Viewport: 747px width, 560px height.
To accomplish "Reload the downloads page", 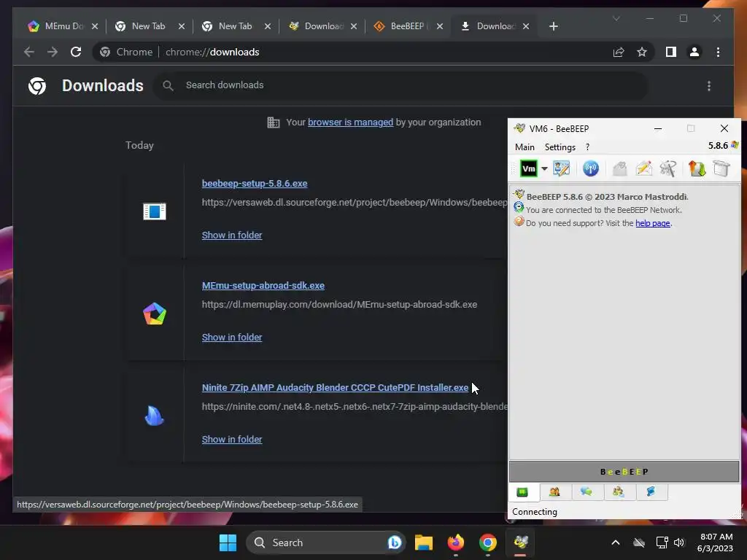I will click(76, 52).
